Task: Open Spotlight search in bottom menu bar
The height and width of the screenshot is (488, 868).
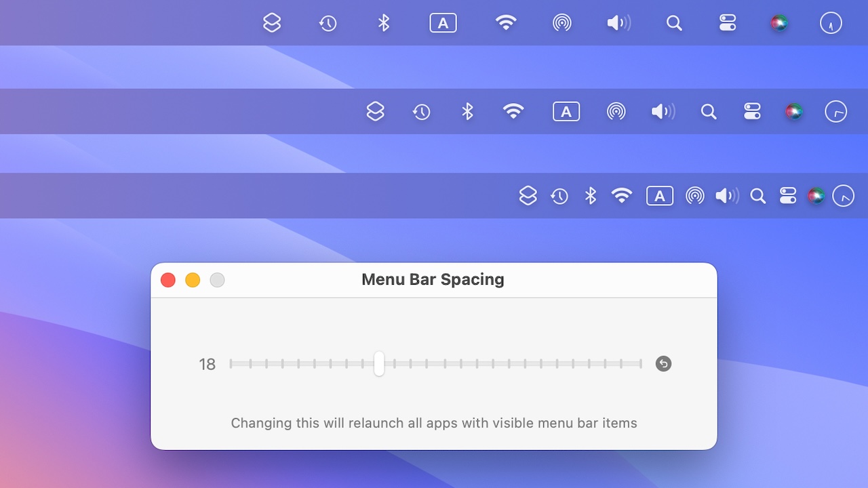Action: (758, 196)
